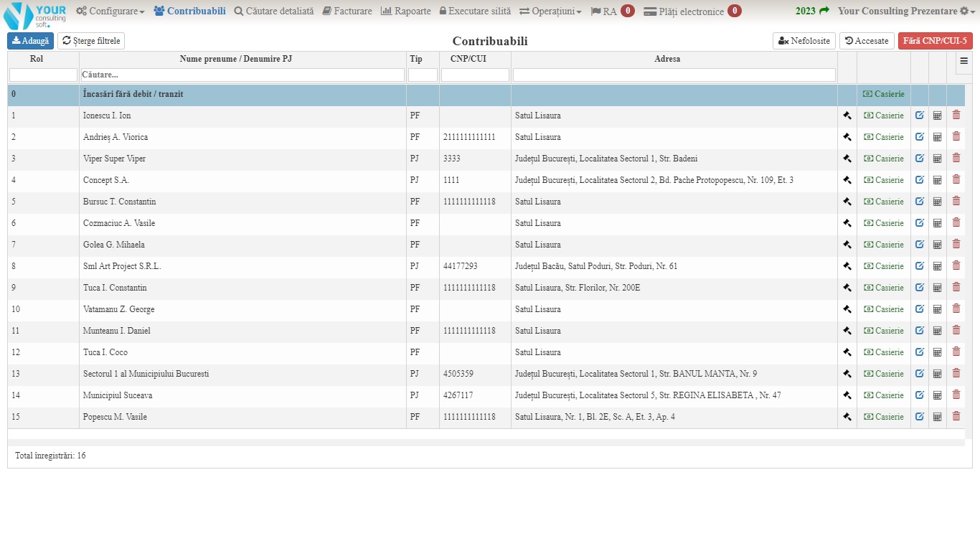Viewport: 980px width, 551px height.
Task: Click the Adaugă button
Action: (x=30, y=41)
